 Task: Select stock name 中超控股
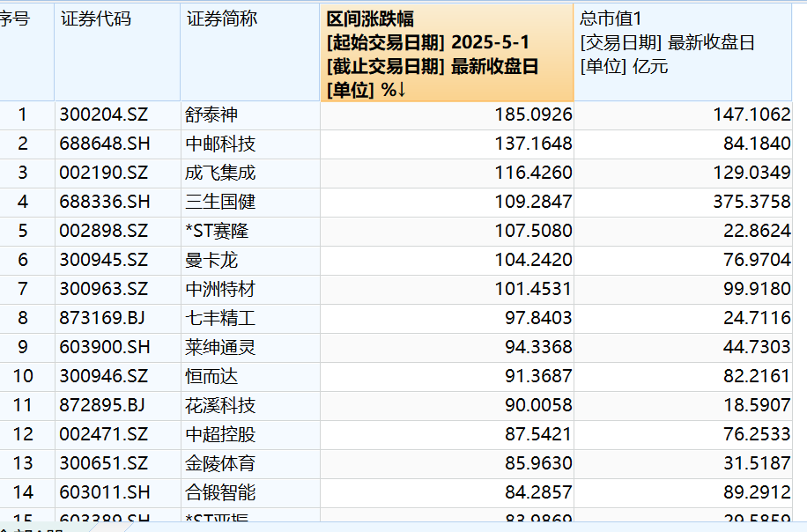click(220, 434)
